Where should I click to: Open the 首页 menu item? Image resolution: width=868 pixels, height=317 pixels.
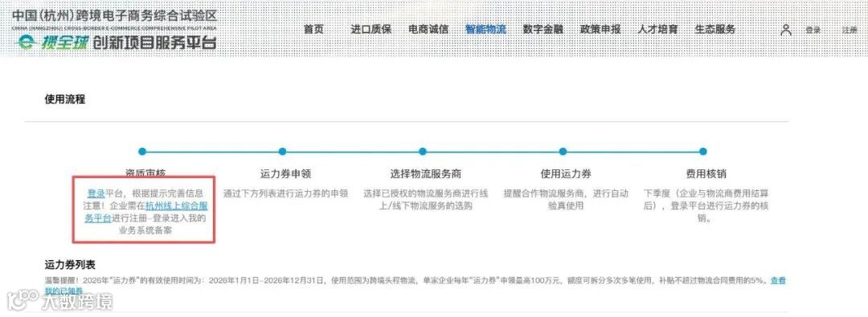(313, 30)
